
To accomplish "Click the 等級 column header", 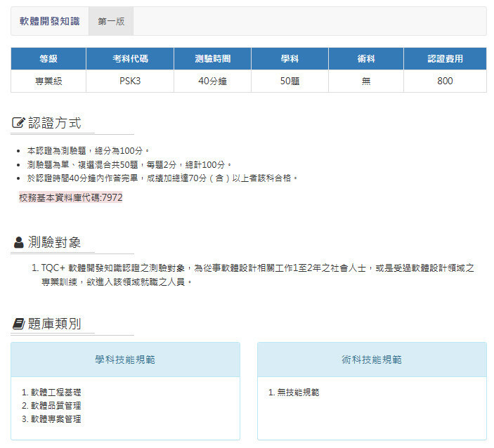I will [48, 58].
